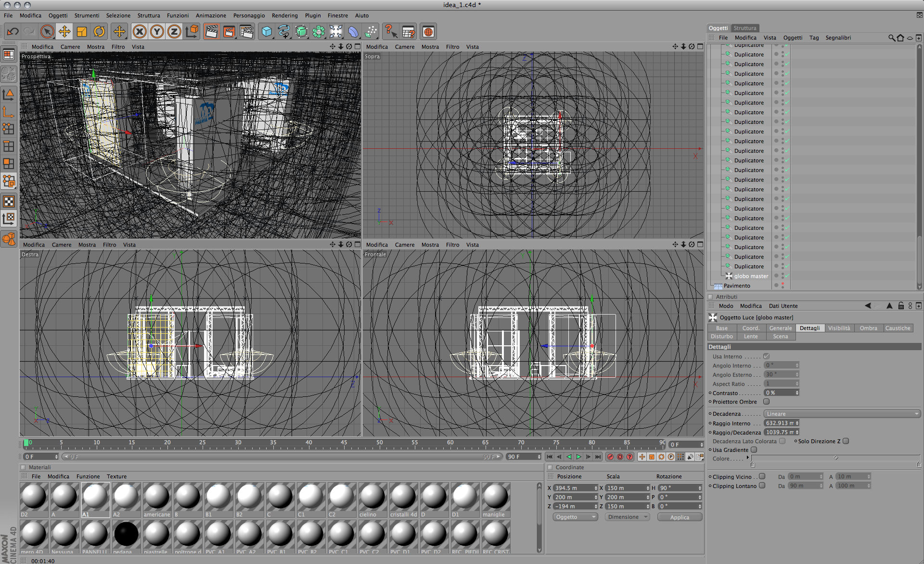The image size is (924, 564).
Task: Select the Rotate tool
Action: [x=99, y=32]
